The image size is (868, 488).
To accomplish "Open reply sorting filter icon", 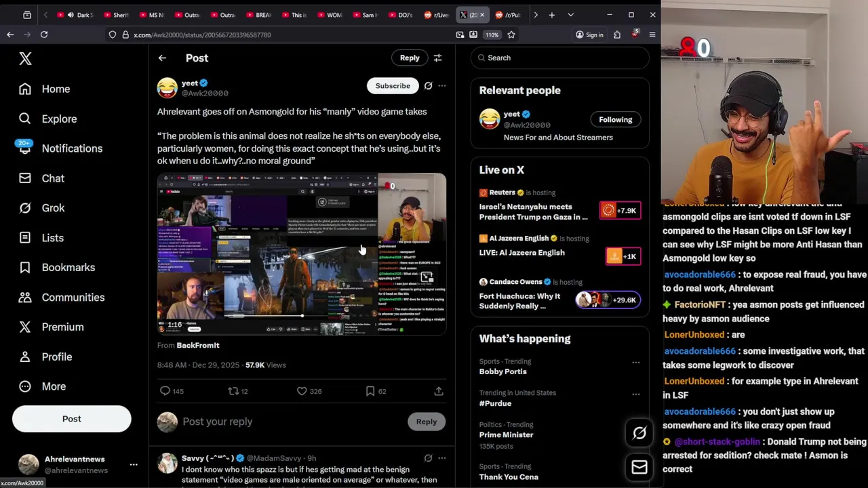I will pos(438,58).
